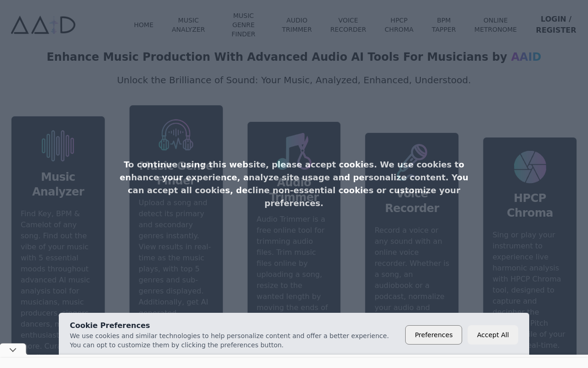The image size is (588, 368).
Task: Open VOICE RECORDER navigation link
Action: [348, 25]
